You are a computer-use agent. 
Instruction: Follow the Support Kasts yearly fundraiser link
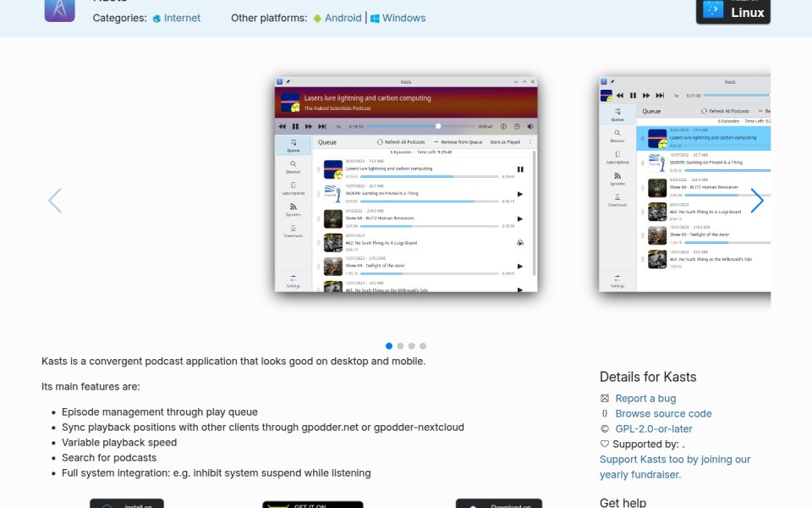pos(675,467)
